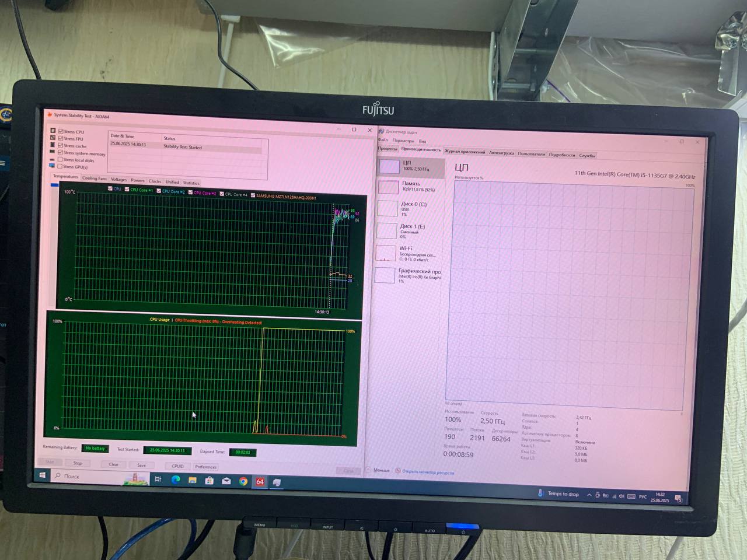Open File Explorer from the taskbar

[x=192, y=481]
